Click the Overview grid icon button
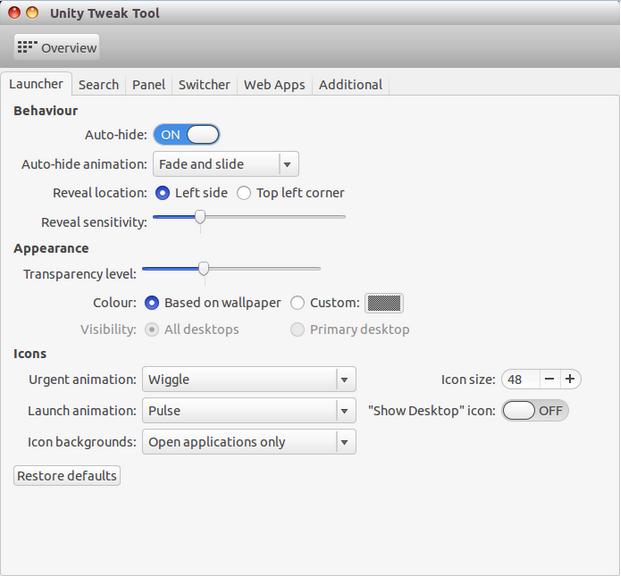Viewport: 621px width, 576px height. [x=57, y=47]
